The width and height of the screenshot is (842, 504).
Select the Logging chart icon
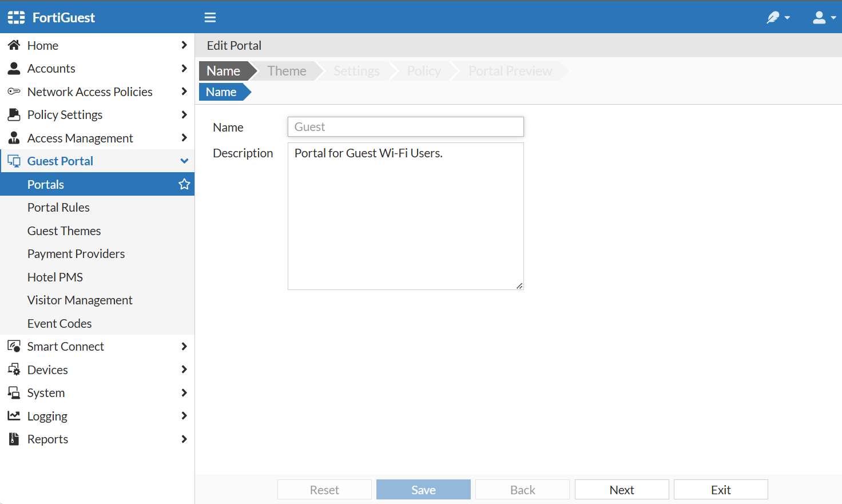14,416
